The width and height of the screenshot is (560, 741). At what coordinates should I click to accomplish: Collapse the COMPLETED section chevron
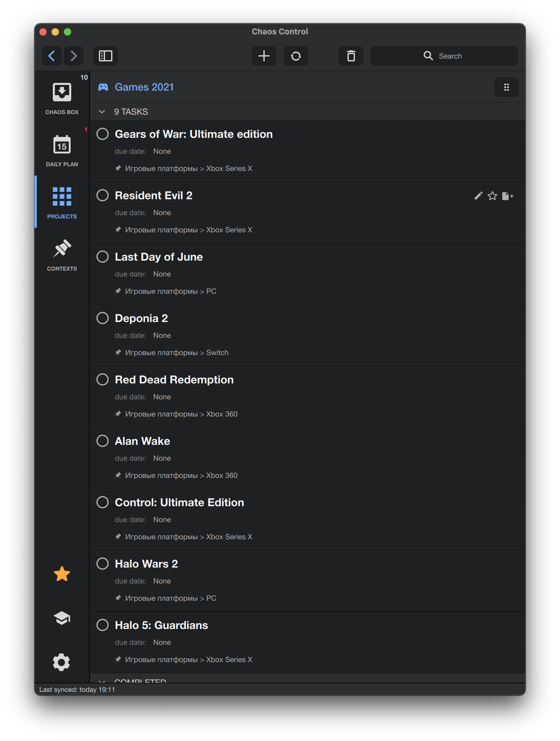pyautogui.click(x=102, y=681)
